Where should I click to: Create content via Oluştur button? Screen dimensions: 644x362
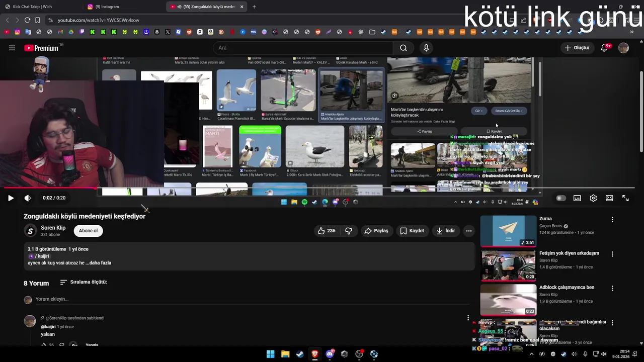[577, 48]
